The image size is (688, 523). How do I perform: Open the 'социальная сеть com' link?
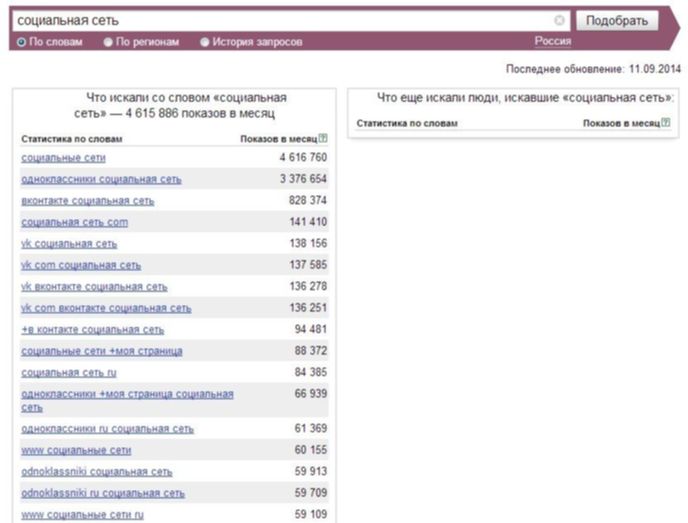(x=75, y=222)
